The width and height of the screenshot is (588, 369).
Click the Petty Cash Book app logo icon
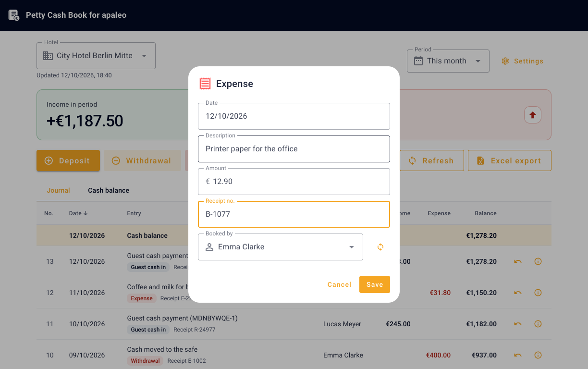click(x=14, y=15)
